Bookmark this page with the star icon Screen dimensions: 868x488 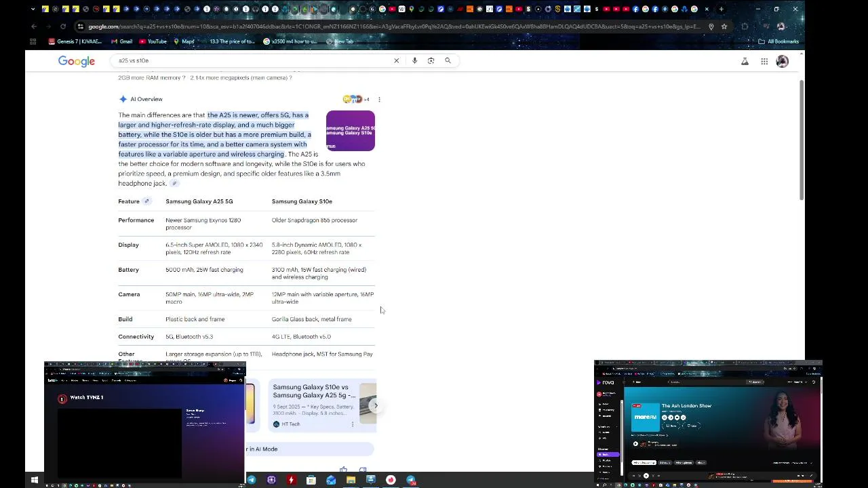(724, 26)
